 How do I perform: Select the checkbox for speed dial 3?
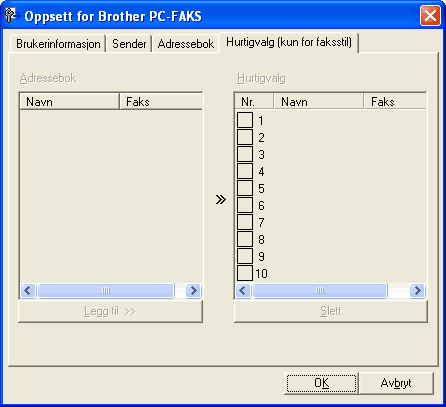pos(245,154)
